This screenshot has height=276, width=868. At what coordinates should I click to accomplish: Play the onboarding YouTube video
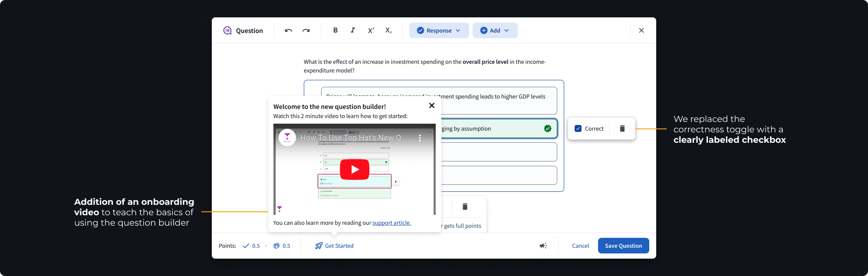coord(355,169)
